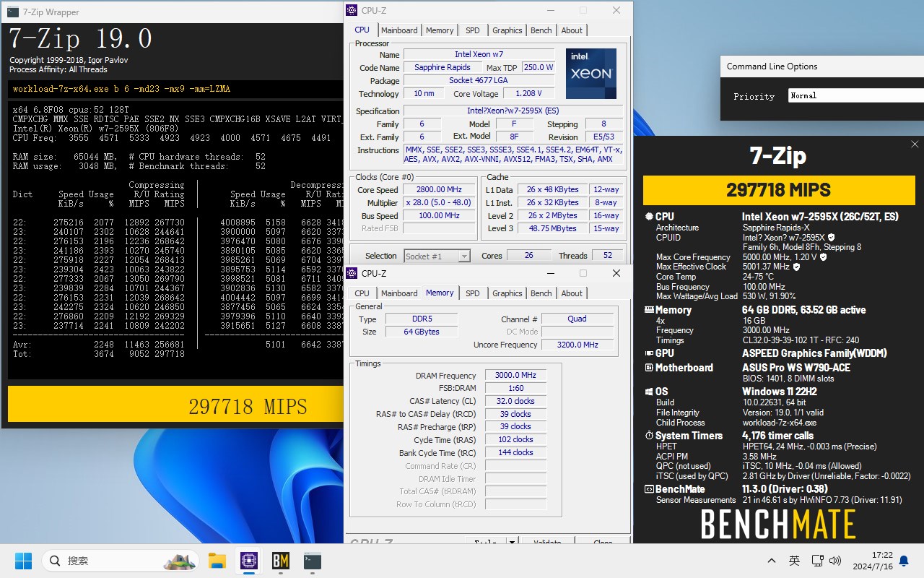
Task: Click the stopwatch icon beside System Timers
Action: tap(649, 436)
